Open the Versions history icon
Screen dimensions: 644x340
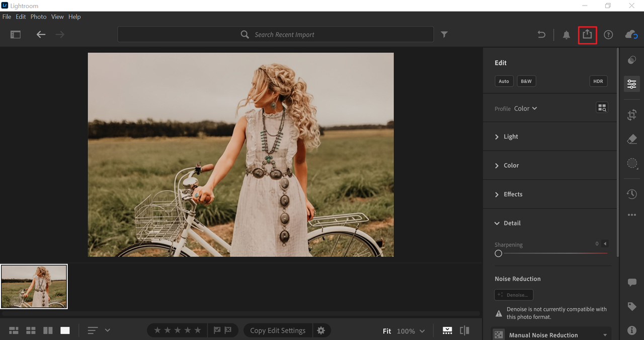(632, 194)
